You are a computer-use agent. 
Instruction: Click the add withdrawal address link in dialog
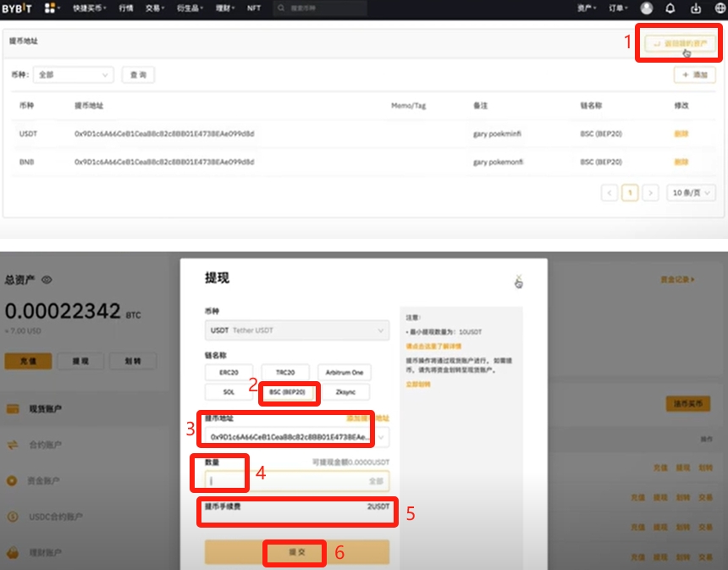click(x=367, y=418)
